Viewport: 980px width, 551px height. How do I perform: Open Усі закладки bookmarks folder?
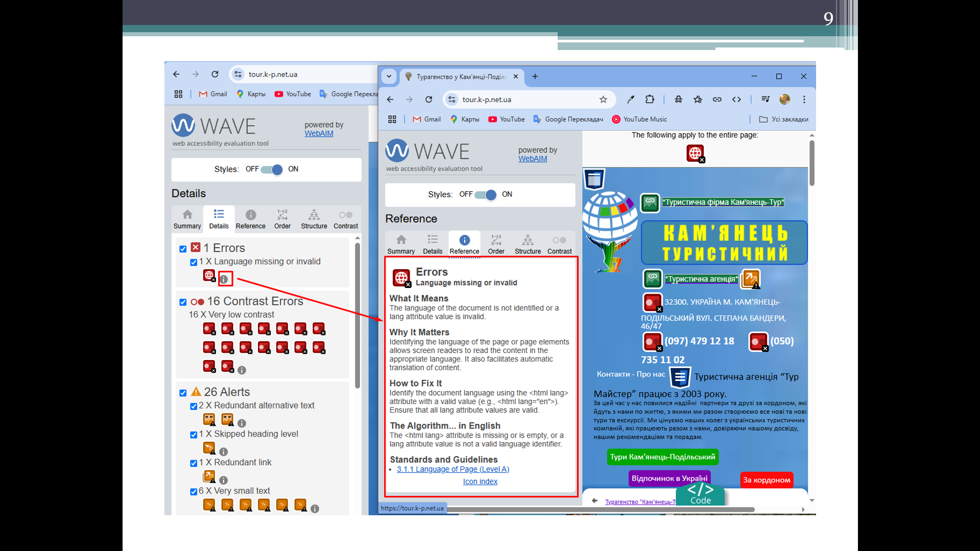[783, 119]
